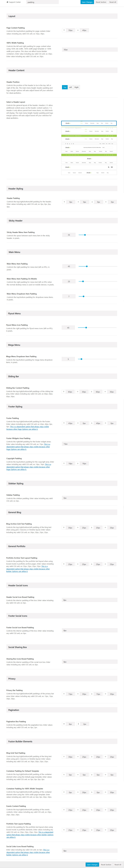The image size is (124, 868).
Task: Click the top arrow icon for Page Content Padding
Action: (x=64, y=30)
